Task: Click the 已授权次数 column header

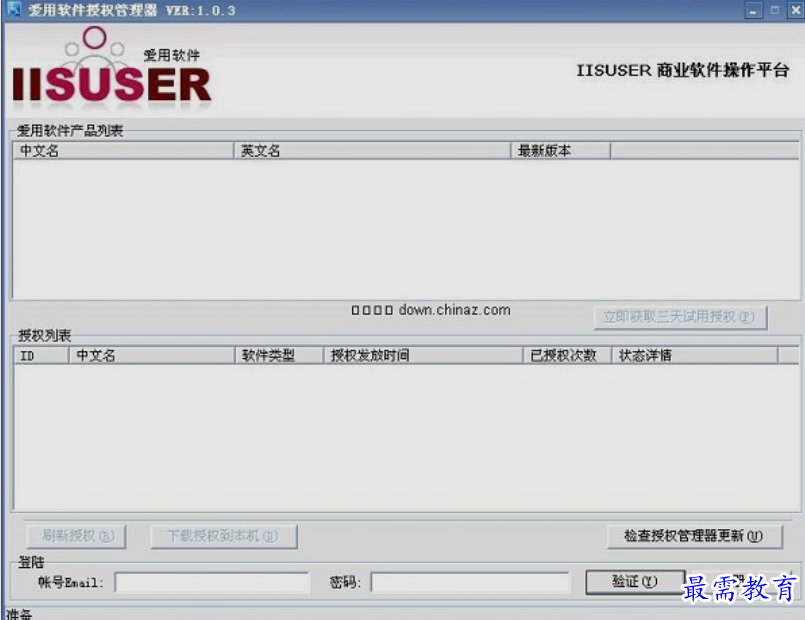Action: (567, 355)
